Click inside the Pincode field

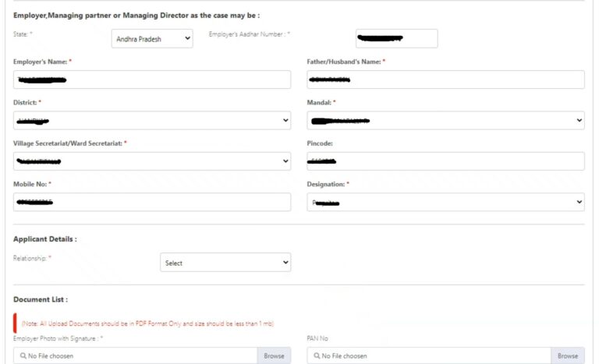coord(445,161)
